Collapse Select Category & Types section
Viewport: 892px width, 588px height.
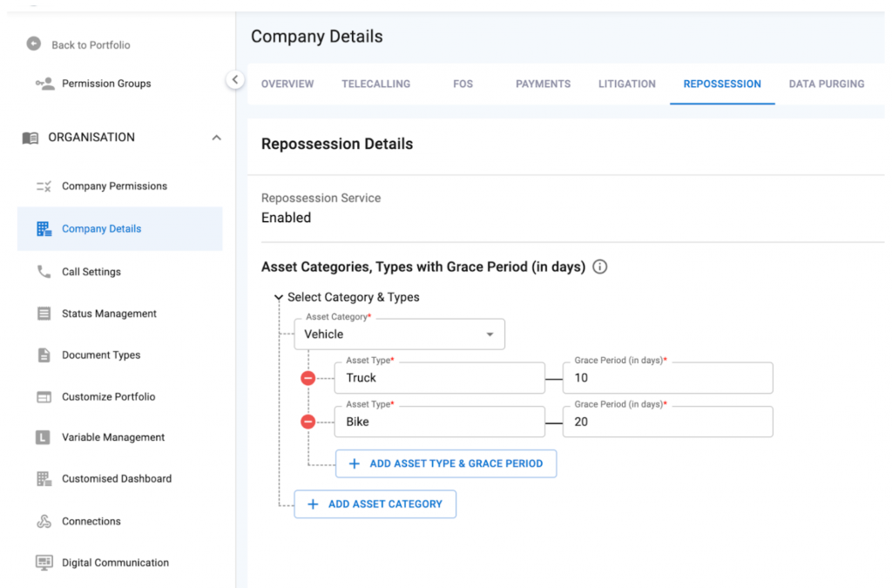(x=278, y=297)
